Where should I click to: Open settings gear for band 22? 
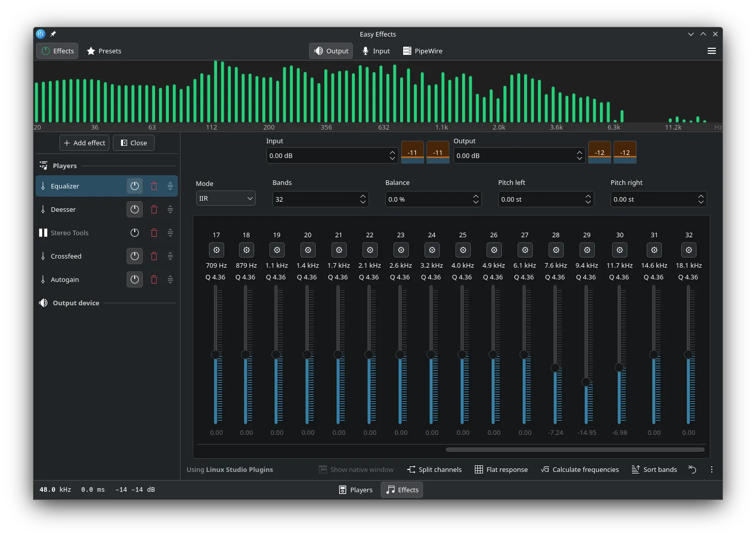370,250
